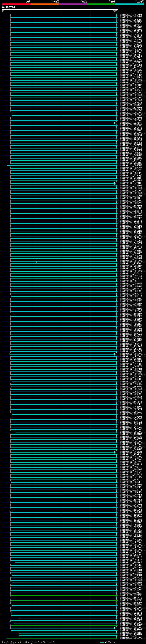Click the query end position 393

coord(115,11)
